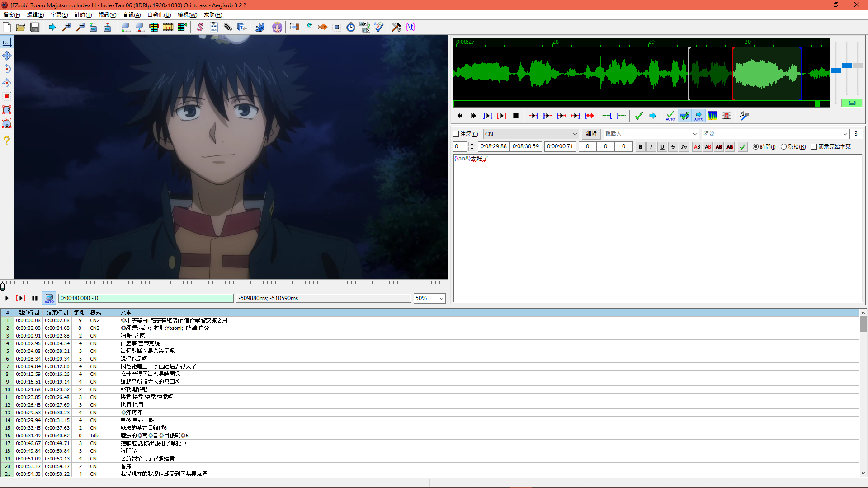Select the spellcheck tool icon
Screen dimensions: 868x488
click(x=379, y=27)
